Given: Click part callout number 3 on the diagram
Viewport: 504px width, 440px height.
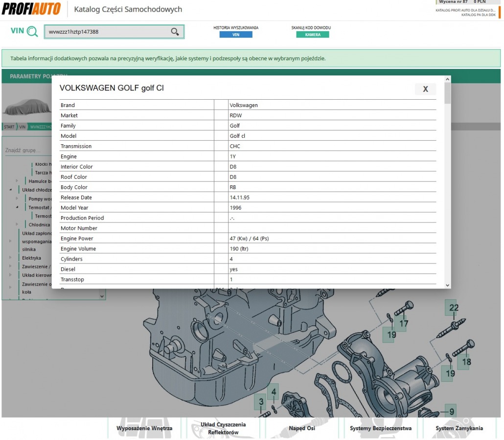Looking at the screenshot, I should coord(261,401).
